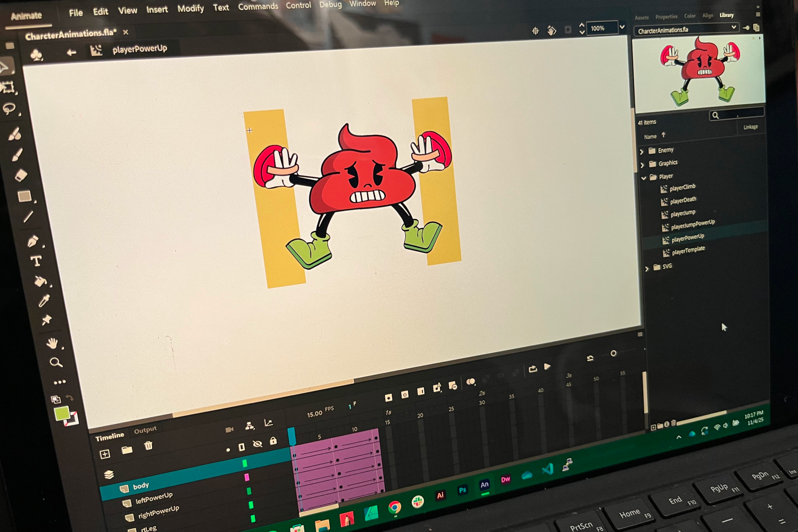Collapse the Player folder in Library
This screenshot has width=798, height=532.
(644, 178)
